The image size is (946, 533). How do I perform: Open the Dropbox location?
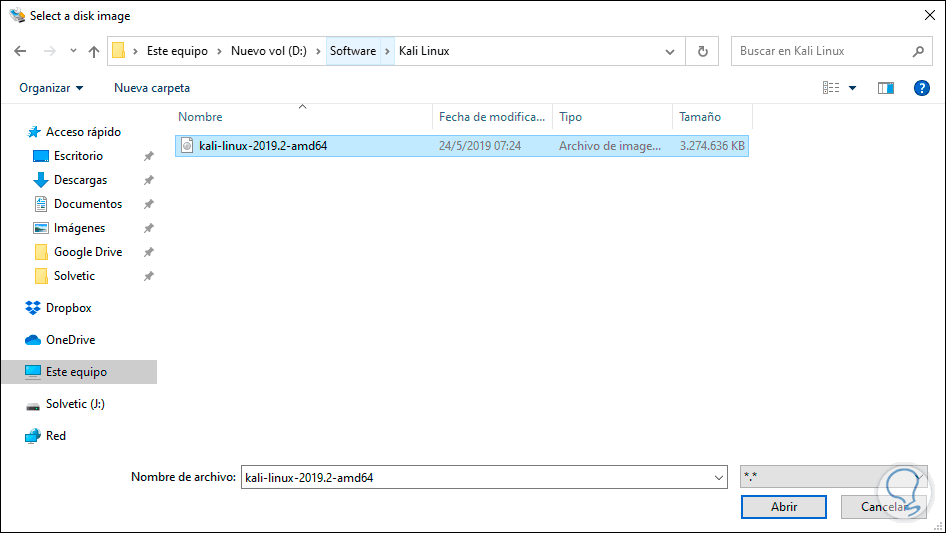[x=68, y=308]
